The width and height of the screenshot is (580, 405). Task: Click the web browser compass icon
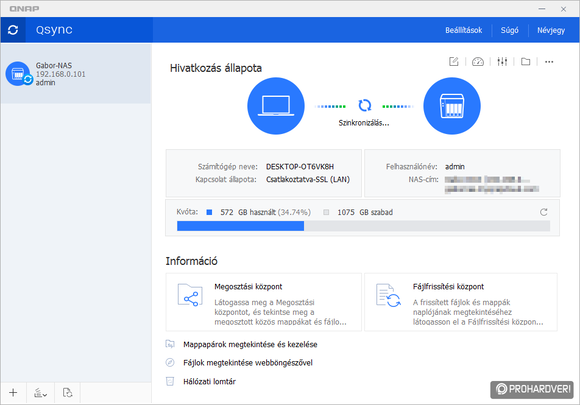point(170,362)
